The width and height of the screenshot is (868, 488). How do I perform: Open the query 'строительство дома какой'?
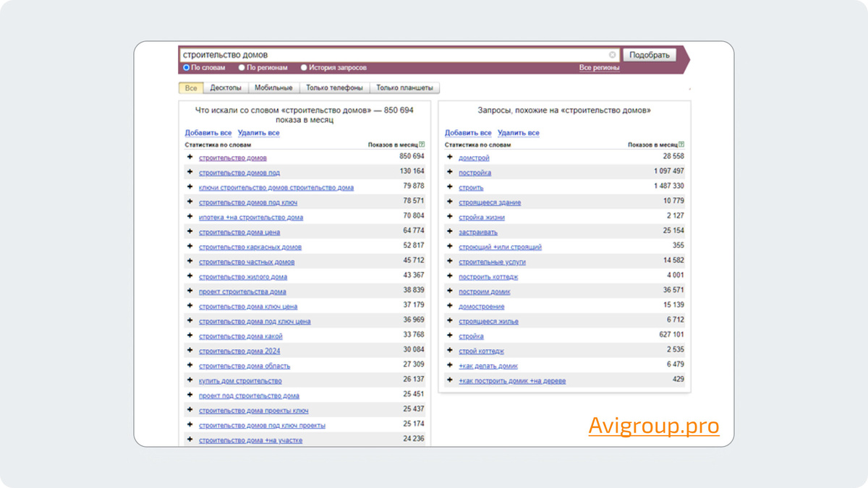[241, 336]
